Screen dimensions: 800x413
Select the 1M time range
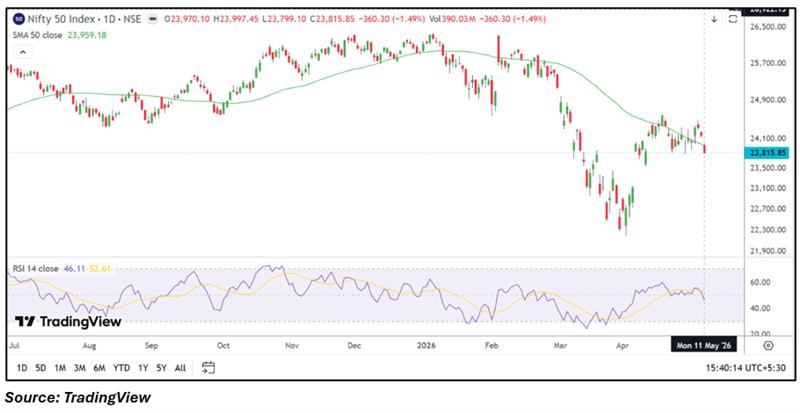pyautogui.click(x=60, y=368)
